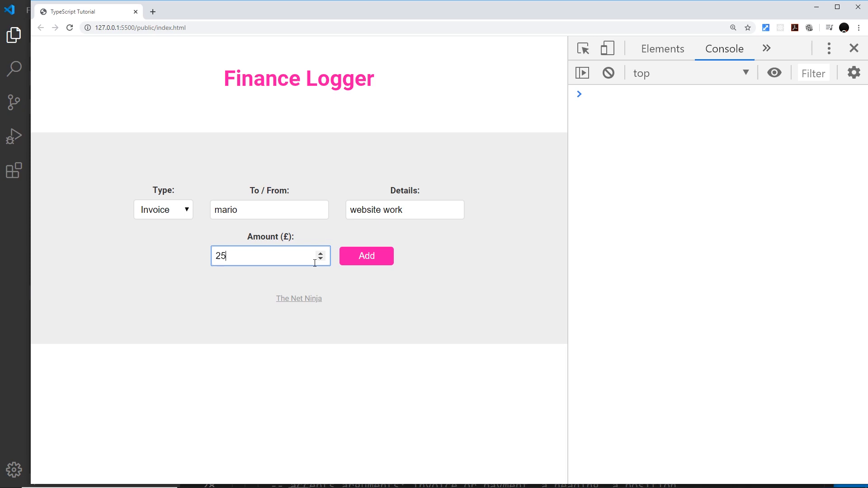Activate the DevTools inspect element tool

[x=583, y=48]
